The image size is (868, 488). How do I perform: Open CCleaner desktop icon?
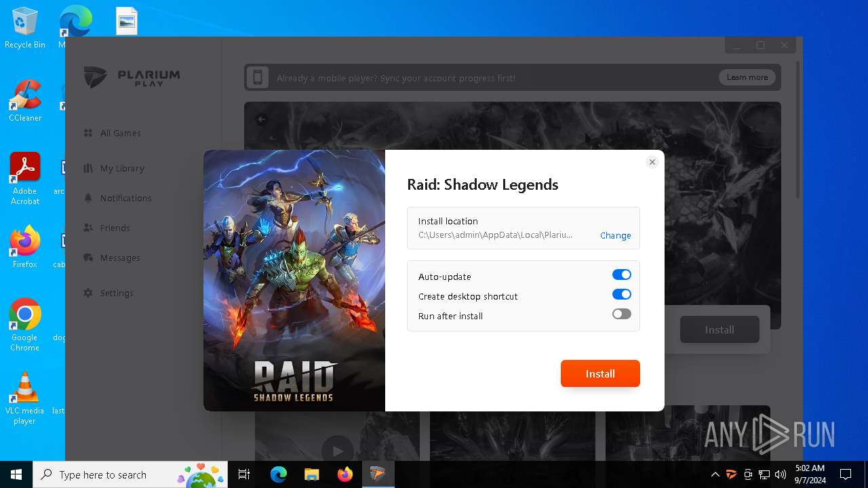25,100
